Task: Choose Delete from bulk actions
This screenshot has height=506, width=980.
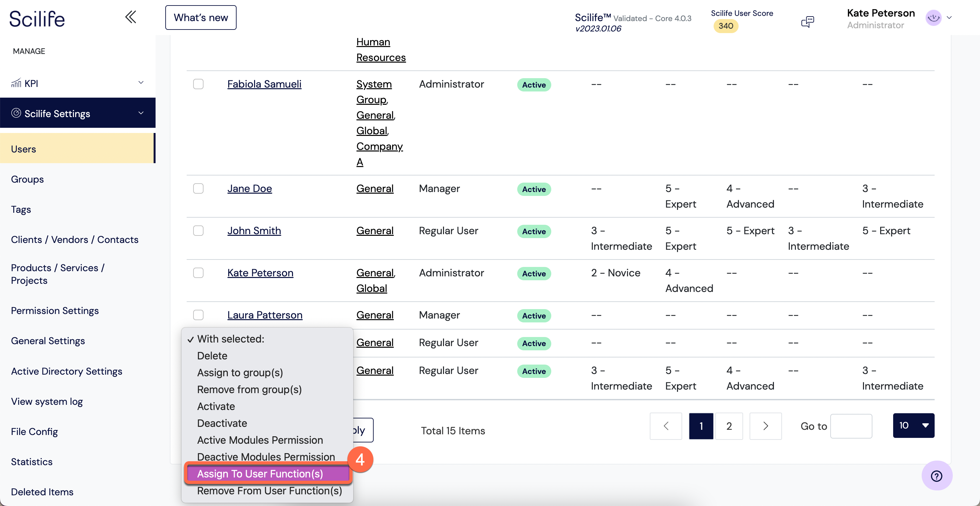Action: pyautogui.click(x=267, y=355)
